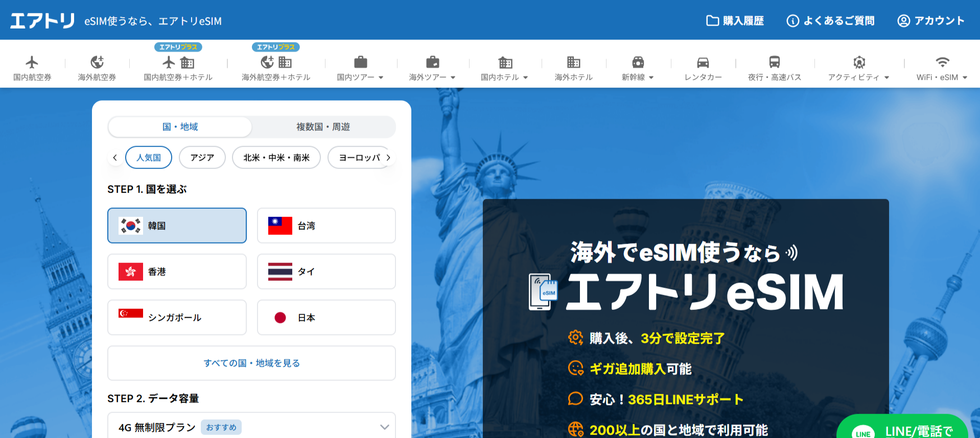Viewport: 980px width, 438px height.
Task: Select the Asia region filter
Action: (202, 157)
